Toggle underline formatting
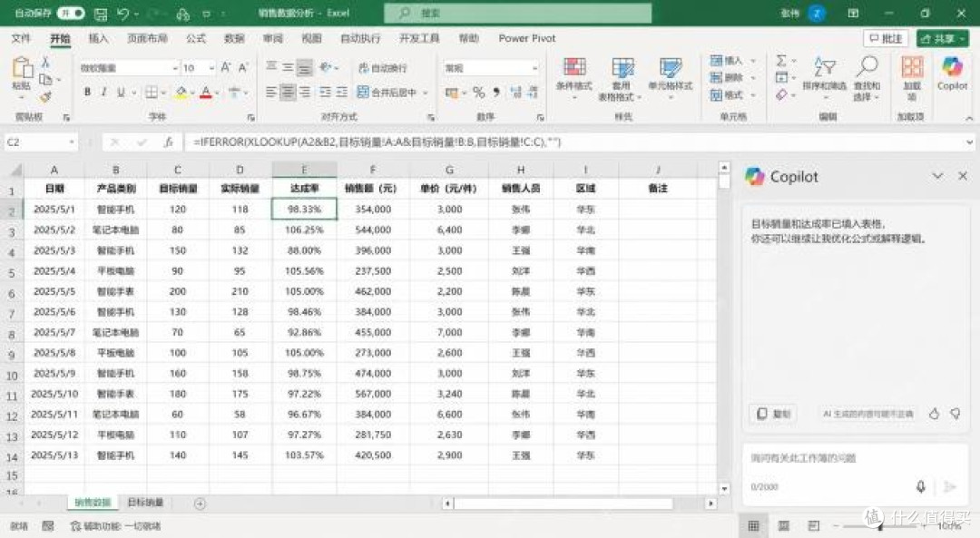The width and height of the screenshot is (980, 538). click(121, 93)
